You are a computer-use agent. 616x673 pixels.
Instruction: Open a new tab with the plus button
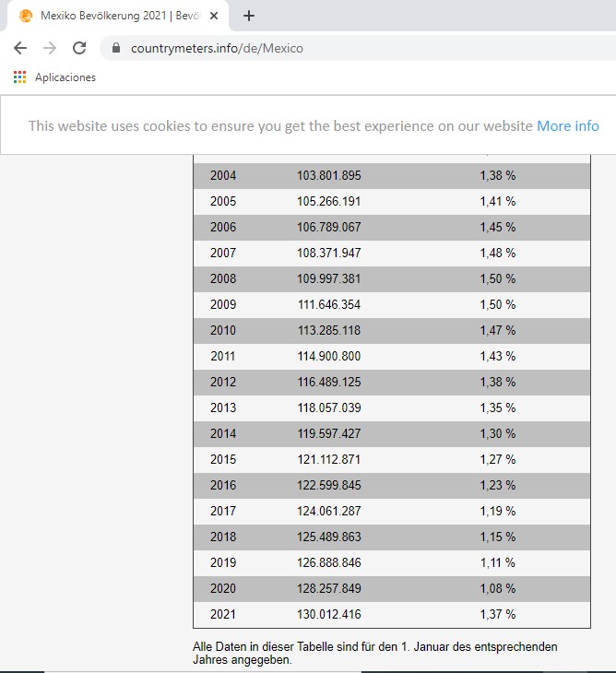coord(249,16)
